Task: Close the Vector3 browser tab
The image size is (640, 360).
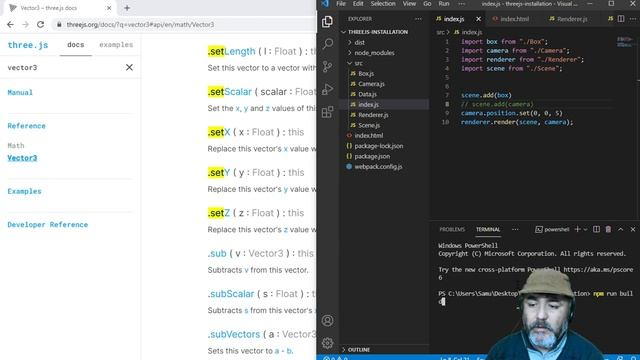Action: 109,8
